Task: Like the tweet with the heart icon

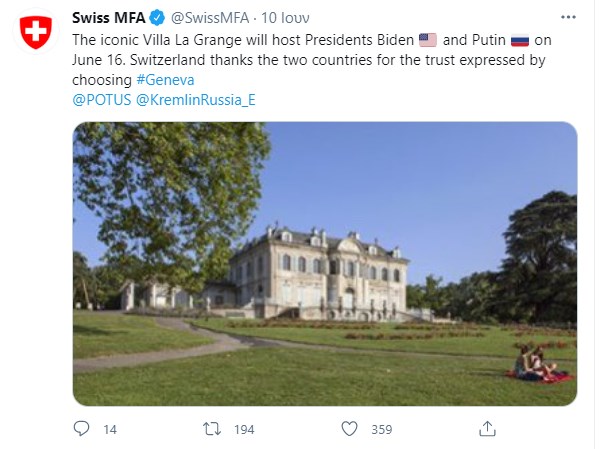Action: point(349,428)
